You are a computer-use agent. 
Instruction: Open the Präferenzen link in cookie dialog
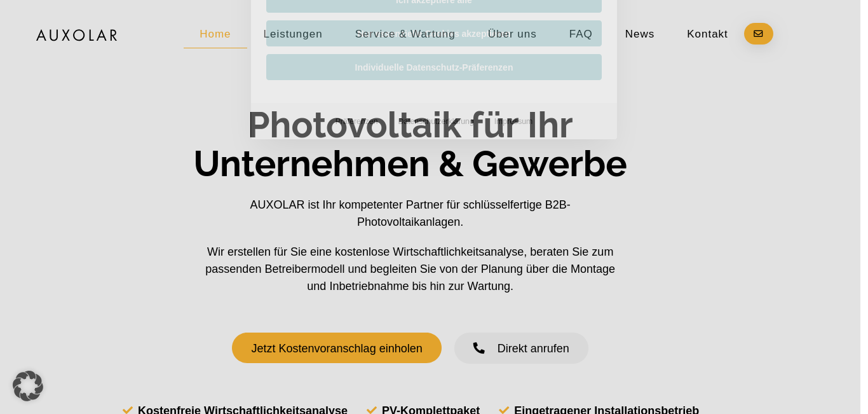(x=357, y=121)
